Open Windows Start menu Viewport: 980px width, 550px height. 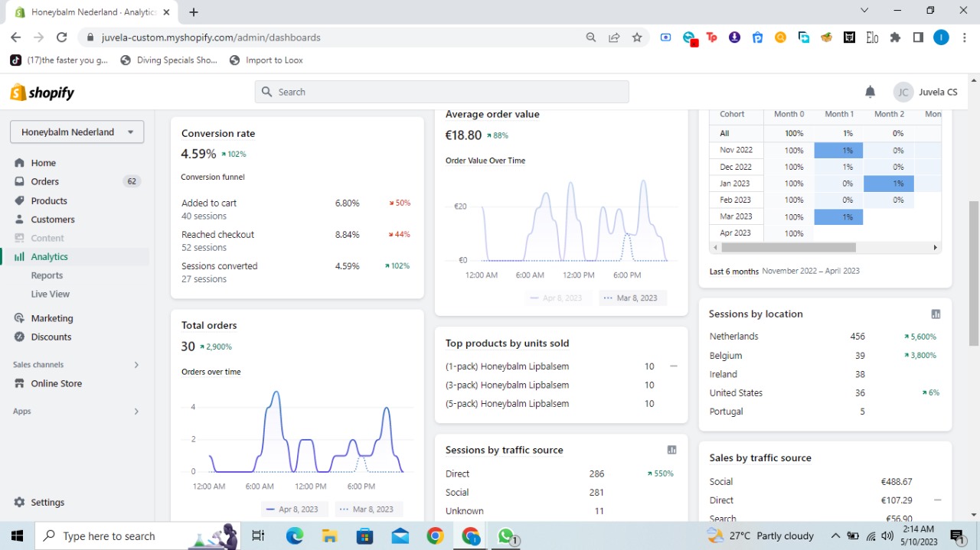tap(17, 535)
